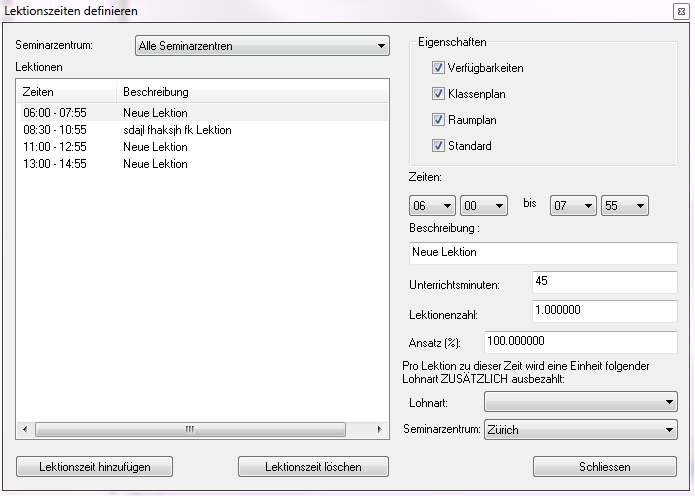The image size is (695, 496).
Task: Uncheck the Klassenplan checkbox
Action: pyautogui.click(x=438, y=94)
